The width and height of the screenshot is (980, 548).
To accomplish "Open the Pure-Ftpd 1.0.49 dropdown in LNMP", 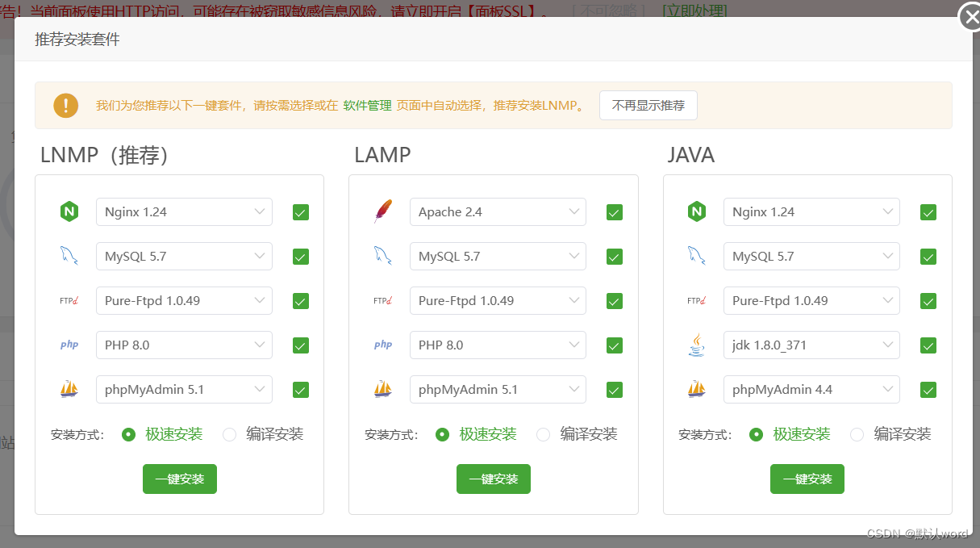I will point(184,300).
